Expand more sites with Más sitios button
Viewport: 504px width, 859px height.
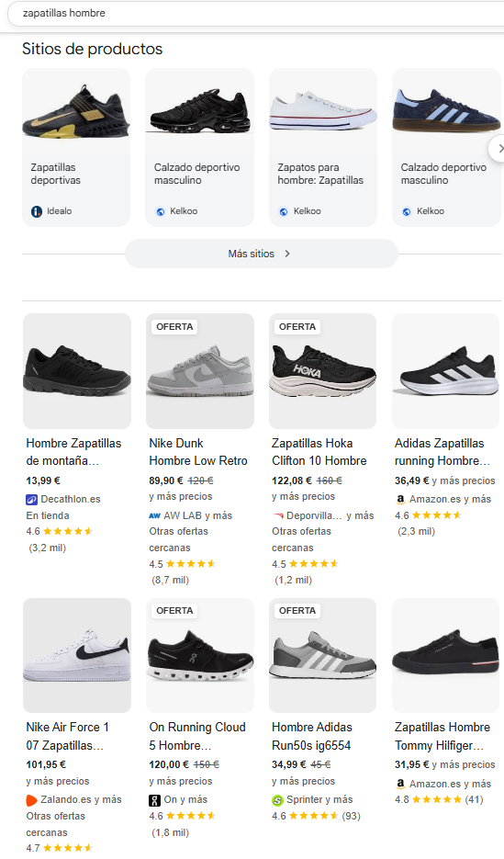pos(261,254)
